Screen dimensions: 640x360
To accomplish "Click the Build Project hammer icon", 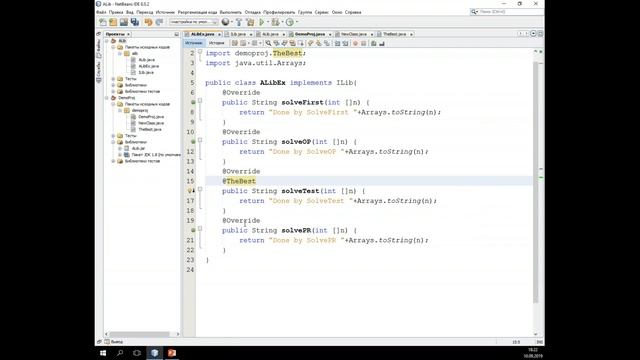I will (239, 22).
